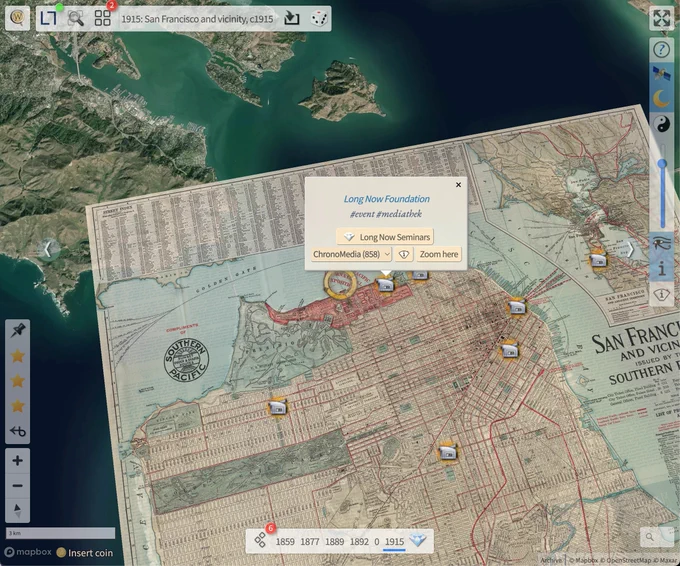Zoom in with the plus button
The width and height of the screenshot is (680, 566).
(17, 461)
